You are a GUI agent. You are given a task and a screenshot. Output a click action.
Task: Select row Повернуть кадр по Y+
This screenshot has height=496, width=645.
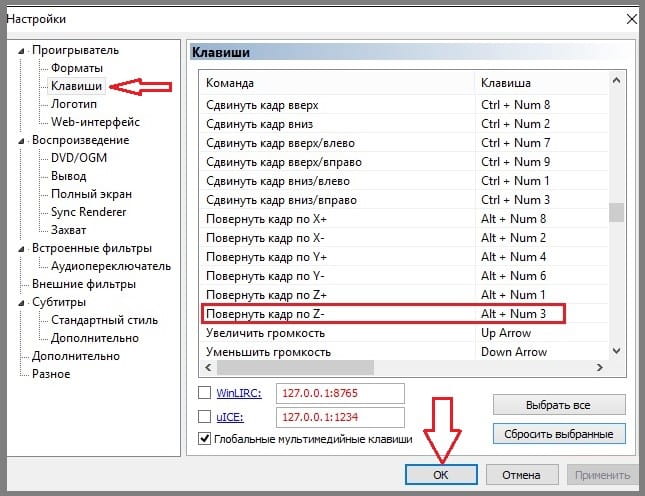click(404, 257)
